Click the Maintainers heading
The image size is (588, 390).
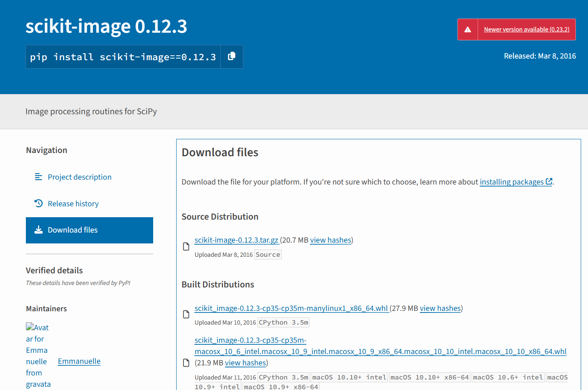coord(46,309)
